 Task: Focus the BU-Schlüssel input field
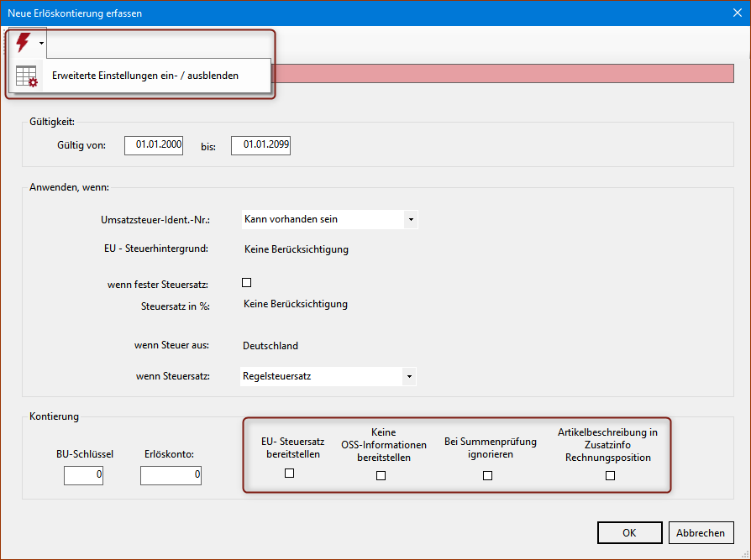[x=83, y=475]
